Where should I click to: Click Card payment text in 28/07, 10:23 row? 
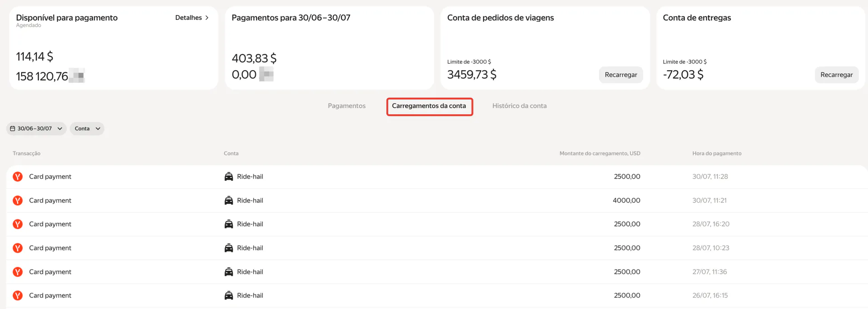tap(50, 248)
